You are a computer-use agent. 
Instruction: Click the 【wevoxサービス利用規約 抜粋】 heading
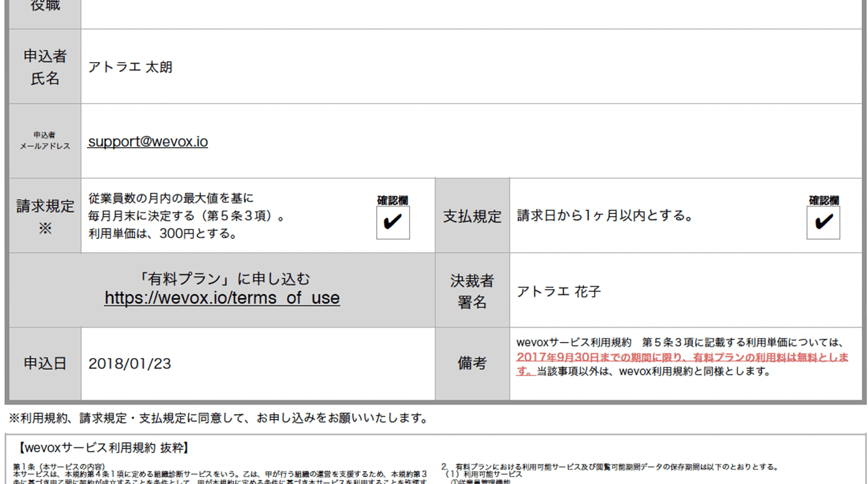pyautogui.click(x=103, y=447)
